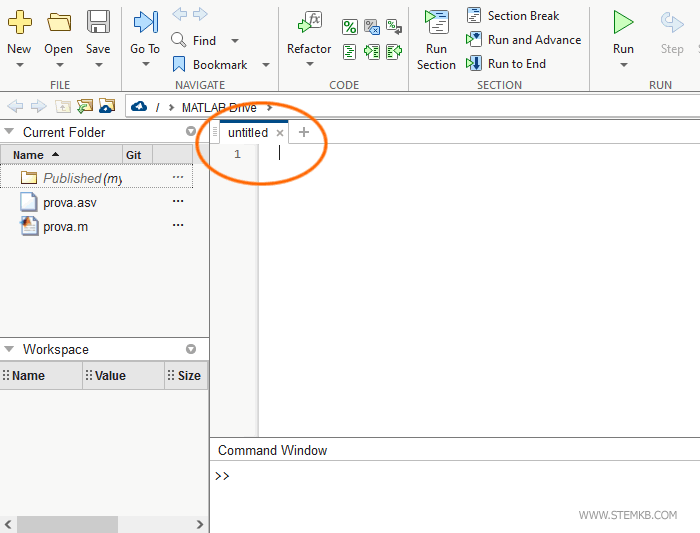Screen dimensions: 700x533
Task: Click the New file icon
Action: point(19,22)
